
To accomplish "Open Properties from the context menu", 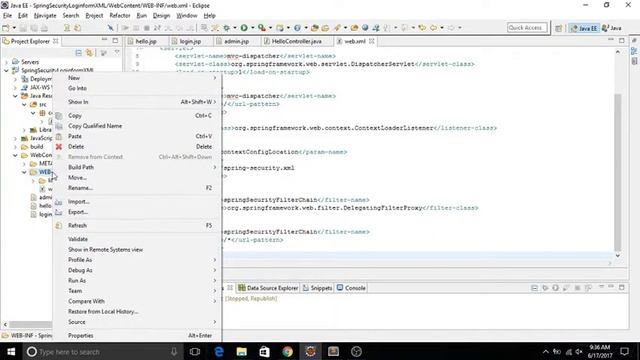I will click(137, 336).
